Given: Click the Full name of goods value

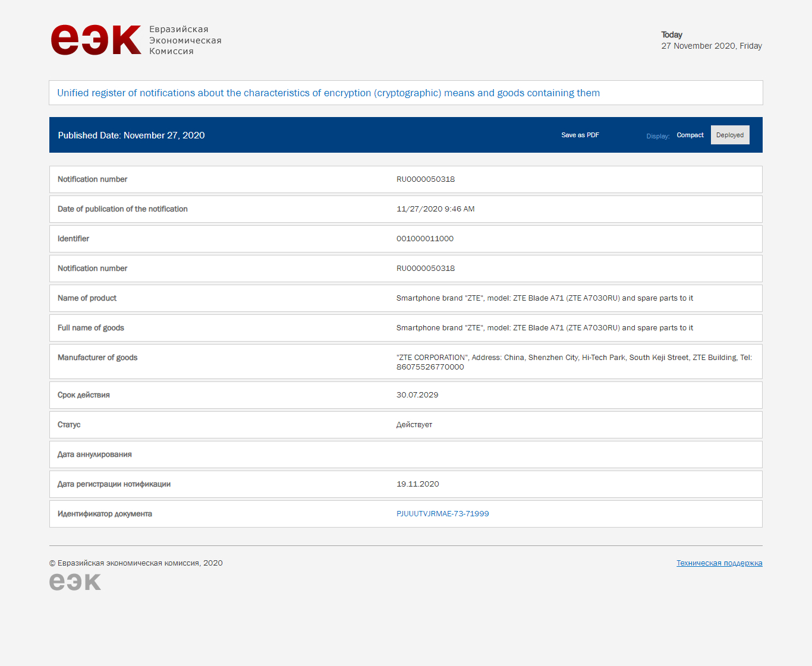Looking at the screenshot, I should (544, 328).
